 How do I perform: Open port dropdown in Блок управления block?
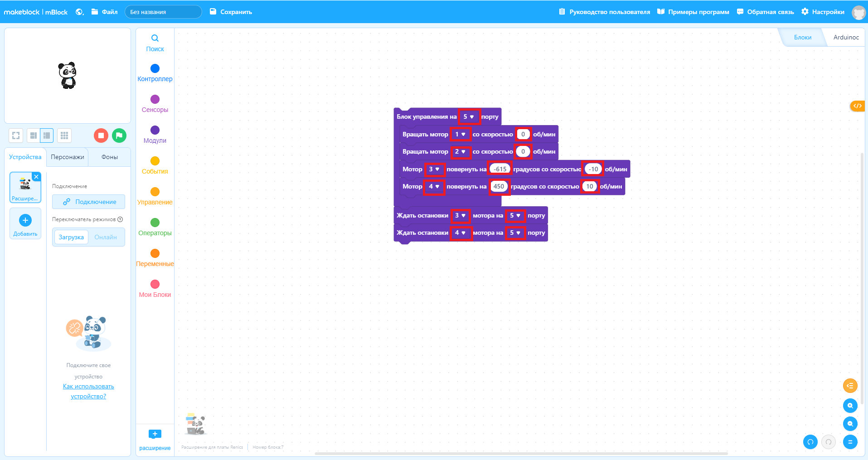pyautogui.click(x=469, y=116)
